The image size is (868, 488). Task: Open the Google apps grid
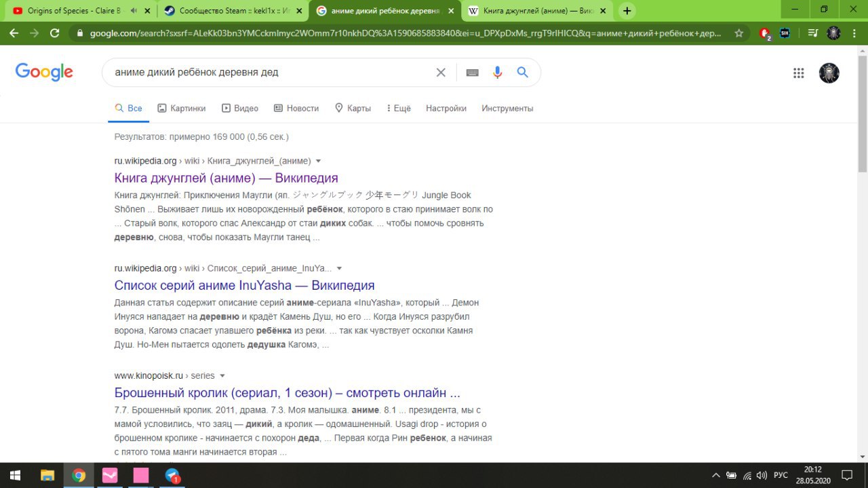(x=799, y=73)
